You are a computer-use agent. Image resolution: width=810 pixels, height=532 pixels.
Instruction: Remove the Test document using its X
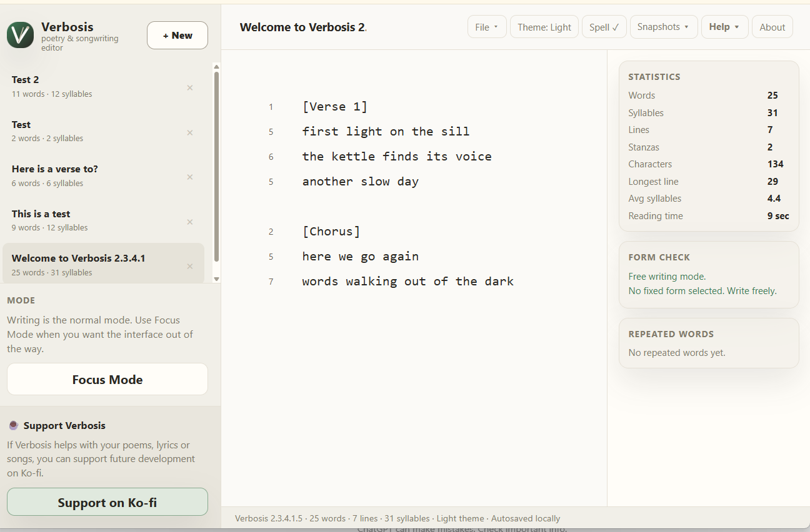(x=190, y=132)
